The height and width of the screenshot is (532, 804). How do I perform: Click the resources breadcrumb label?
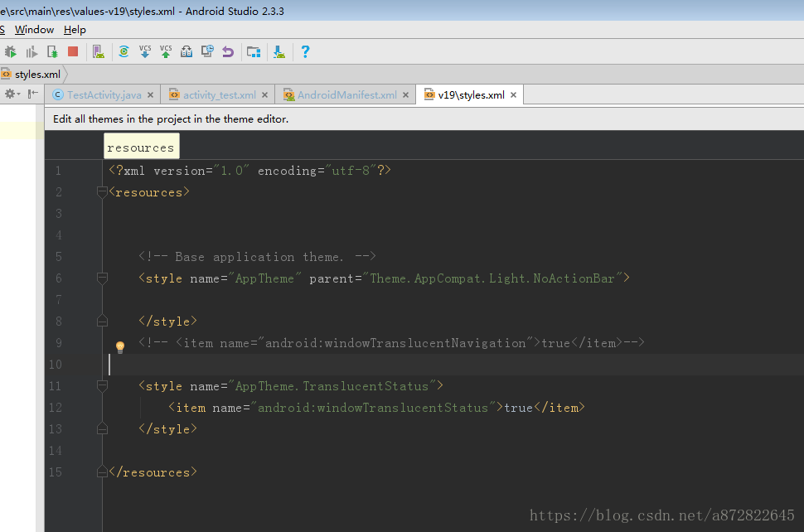click(x=141, y=148)
